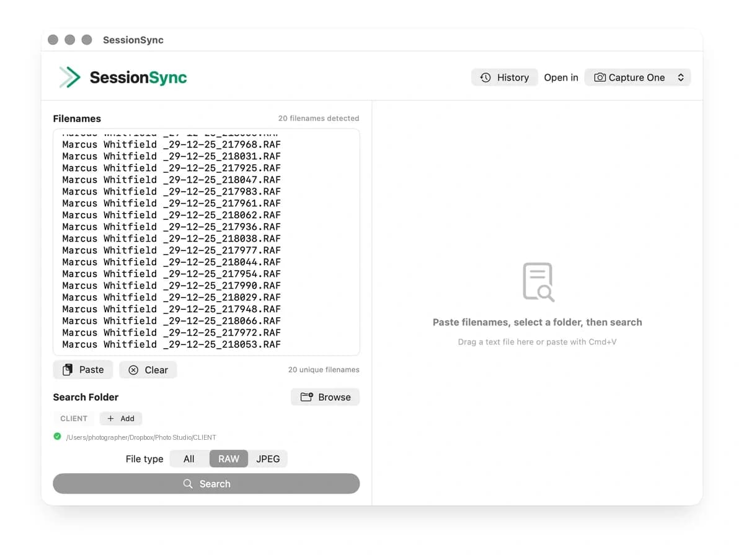
Task: Click the plus icon on the Add button
Action: [x=112, y=418]
